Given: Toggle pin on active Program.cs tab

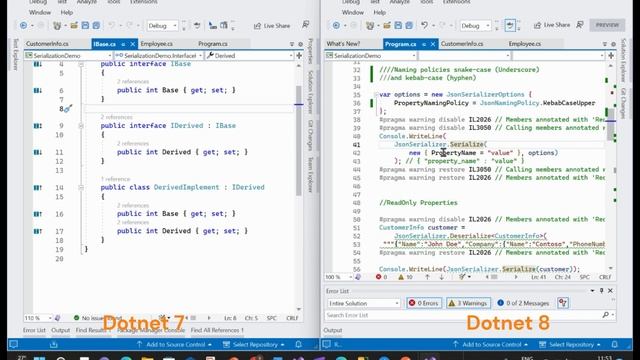Looking at the screenshot, I should pos(424,44).
